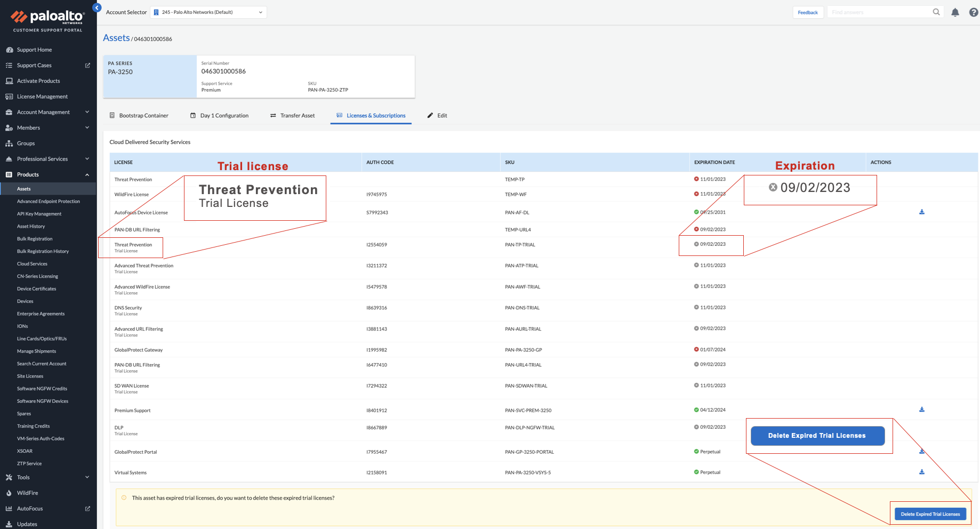Open the help question mark icon

tap(973, 12)
